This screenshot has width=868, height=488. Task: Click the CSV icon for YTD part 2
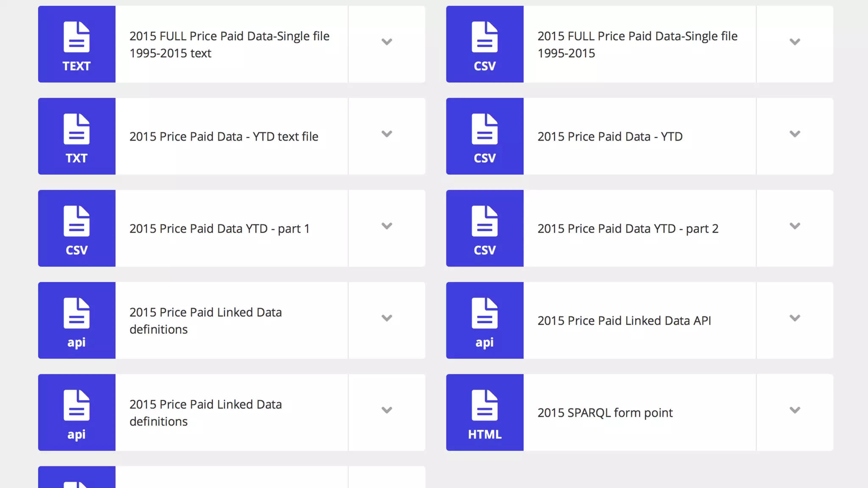(x=485, y=228)
